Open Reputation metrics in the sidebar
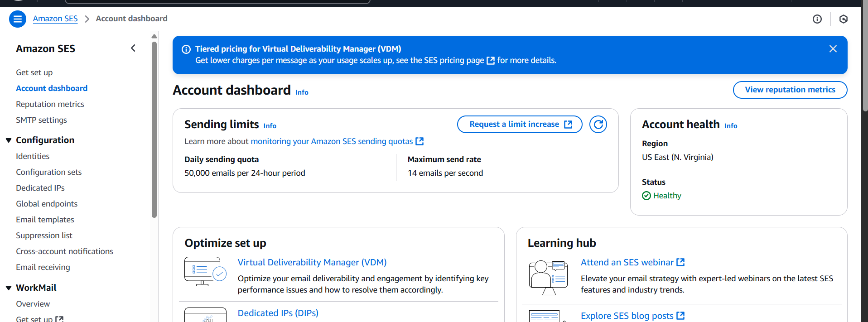The height and width of the screenshot is (322, 868). pyautogui.click(x=50, y=104)
